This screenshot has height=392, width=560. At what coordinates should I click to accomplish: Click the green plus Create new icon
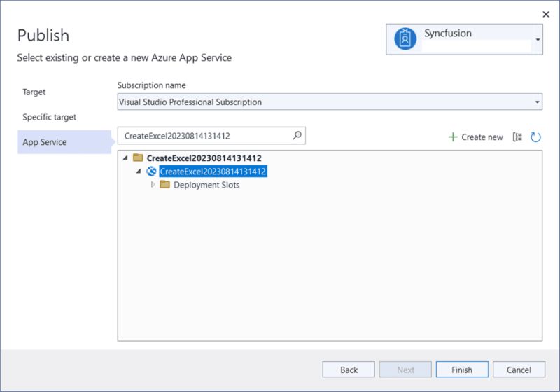point(452,137)
